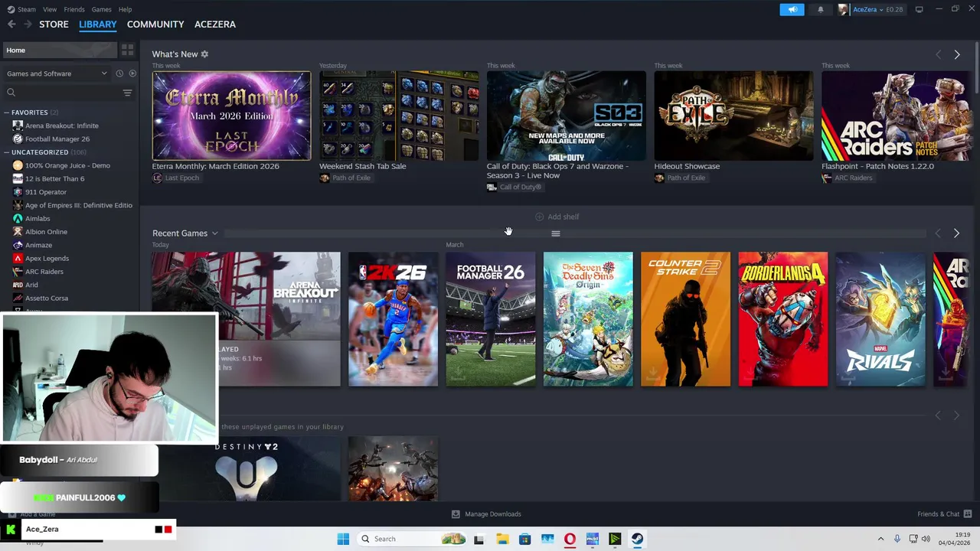Open advanced filter options icon
The image size is (980, 551).
coord(127,93)
